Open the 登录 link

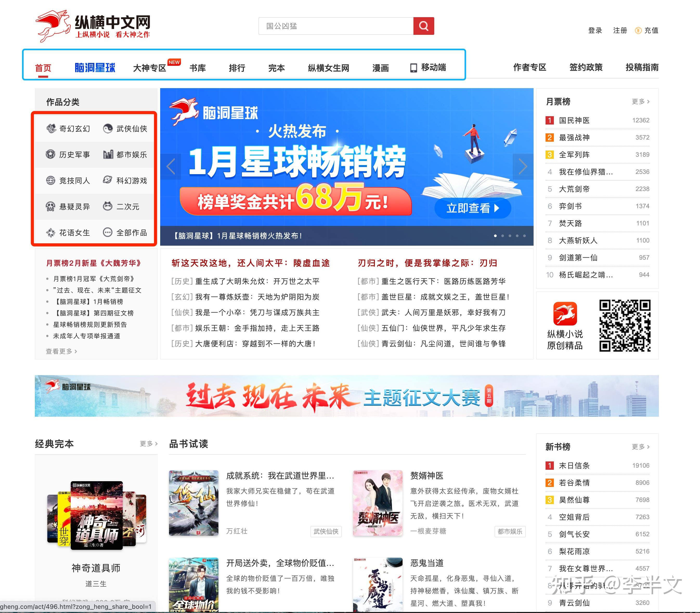[595, 30]
